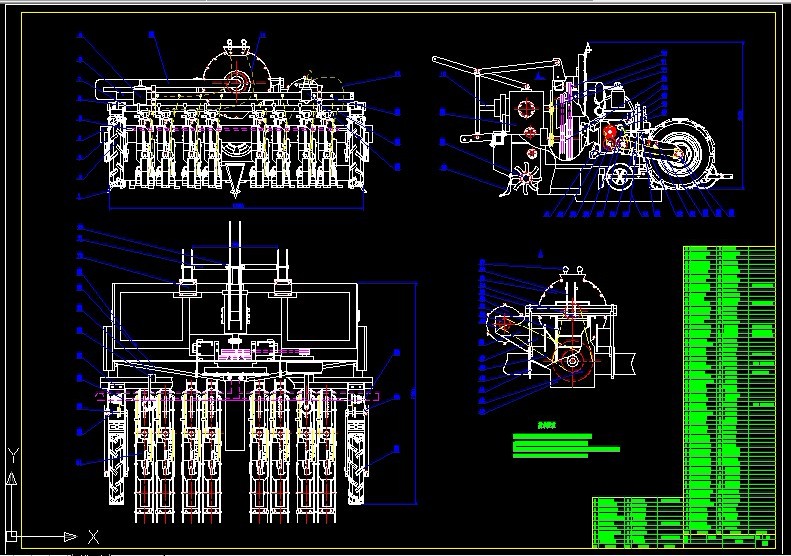Select the red pulley in detail view A
791x556 pixels.
(503, 324)
